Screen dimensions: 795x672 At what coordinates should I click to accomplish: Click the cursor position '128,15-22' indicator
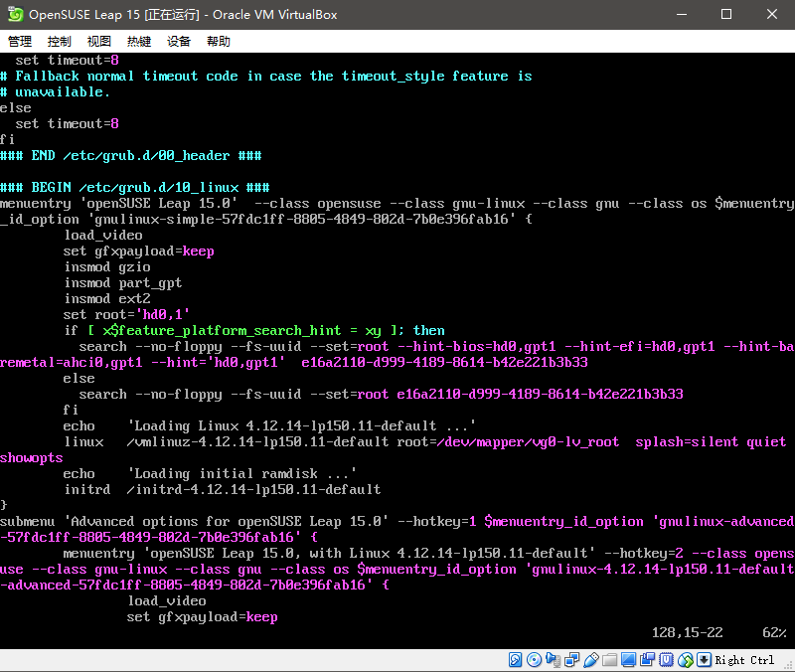tap(687, 632)
